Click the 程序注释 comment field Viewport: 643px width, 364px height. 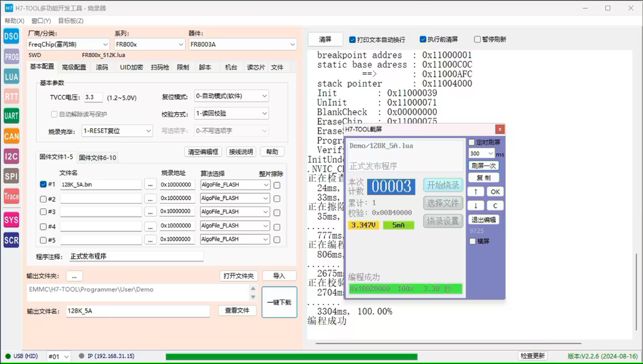[136, 256]
